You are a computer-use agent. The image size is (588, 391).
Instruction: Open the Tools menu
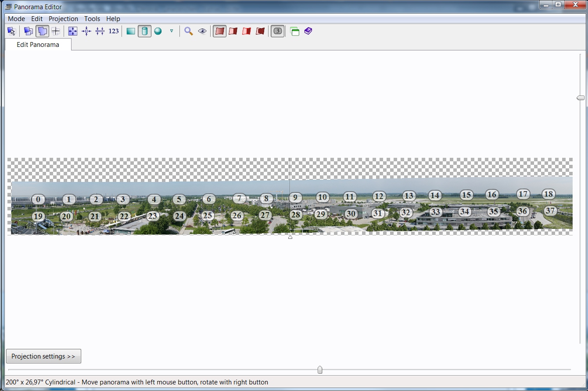tap(92, 19)
